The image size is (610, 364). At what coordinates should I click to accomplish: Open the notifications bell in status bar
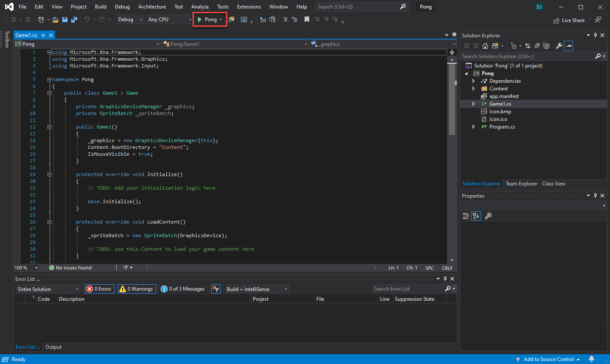point(591,359)
